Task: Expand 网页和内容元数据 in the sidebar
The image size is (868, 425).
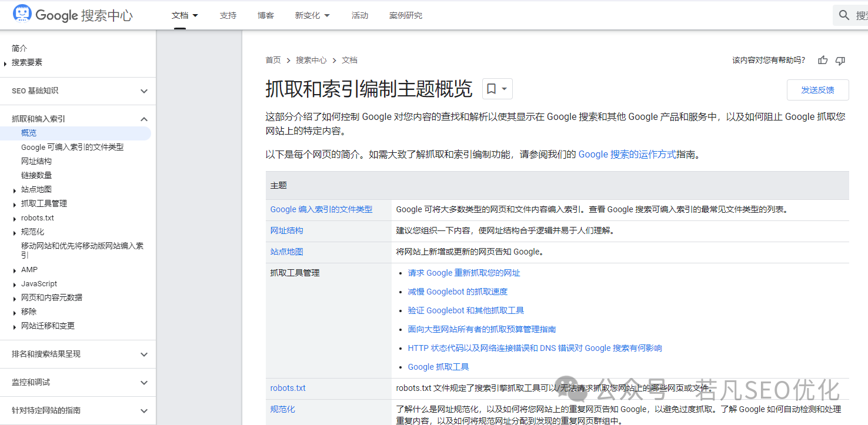Action: (15, 298)
